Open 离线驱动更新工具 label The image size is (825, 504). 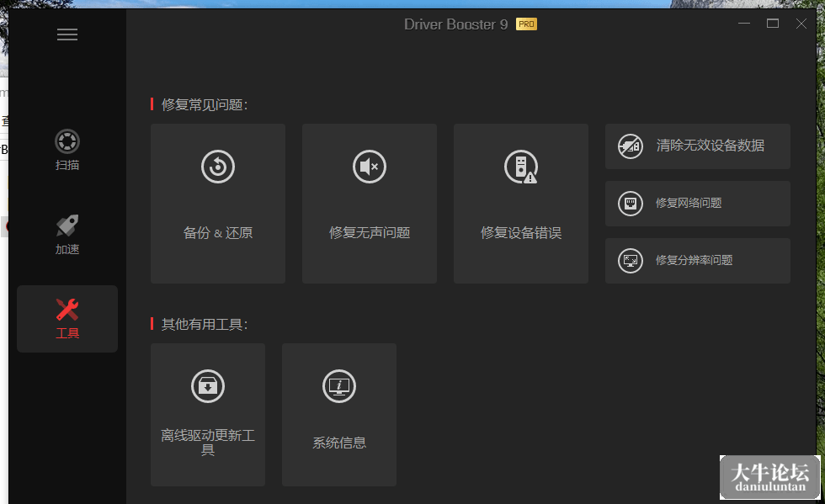tap(208, 442)
